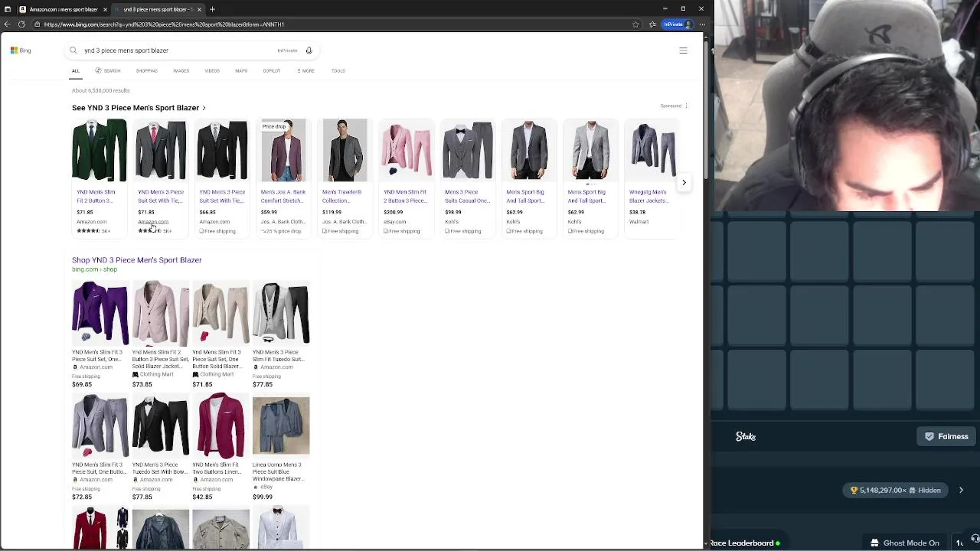Screen dimensions: 980x551
Task: Open the burgundy blazer $42.85 thumbnail
Action: 220,426
